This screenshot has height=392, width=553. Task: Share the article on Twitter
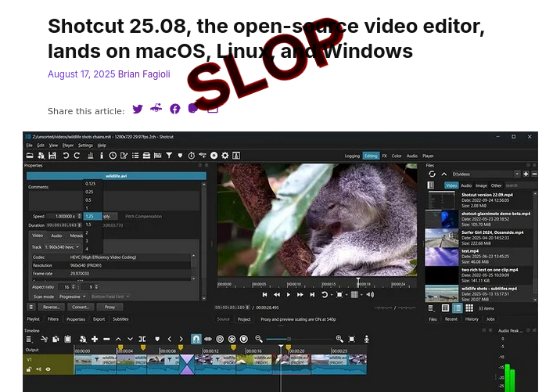click(x=138, y=109)
